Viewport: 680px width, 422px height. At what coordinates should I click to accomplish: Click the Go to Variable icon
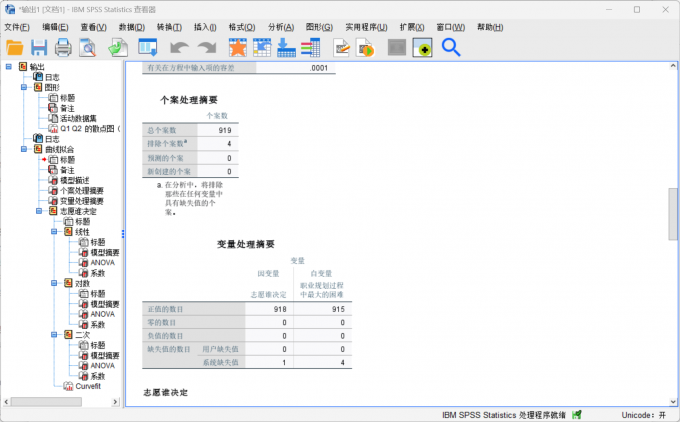(x=286, y=47)
